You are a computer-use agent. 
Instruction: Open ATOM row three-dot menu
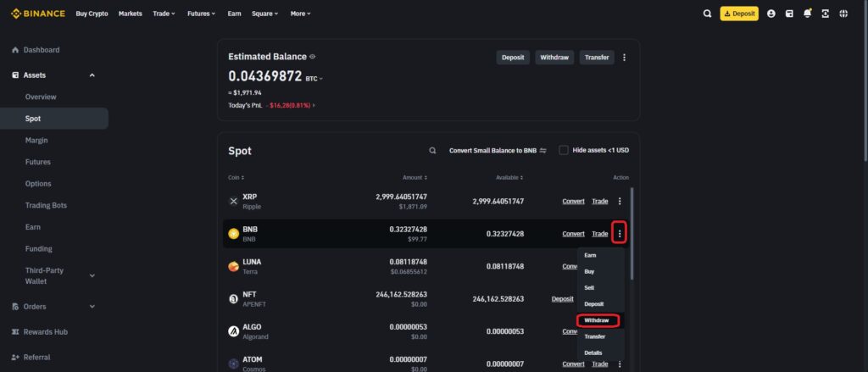click(620, 364)
